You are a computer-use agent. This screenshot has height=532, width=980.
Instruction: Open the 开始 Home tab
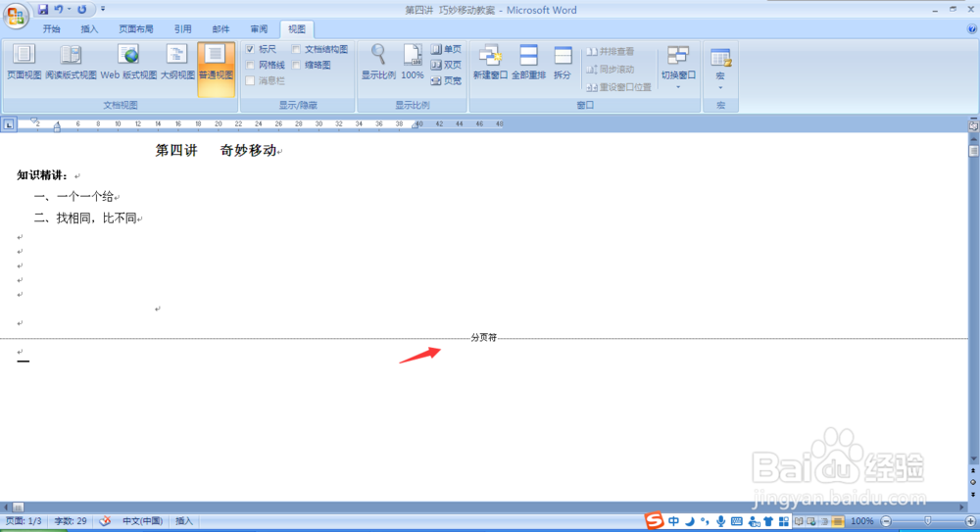click(51, 29)
